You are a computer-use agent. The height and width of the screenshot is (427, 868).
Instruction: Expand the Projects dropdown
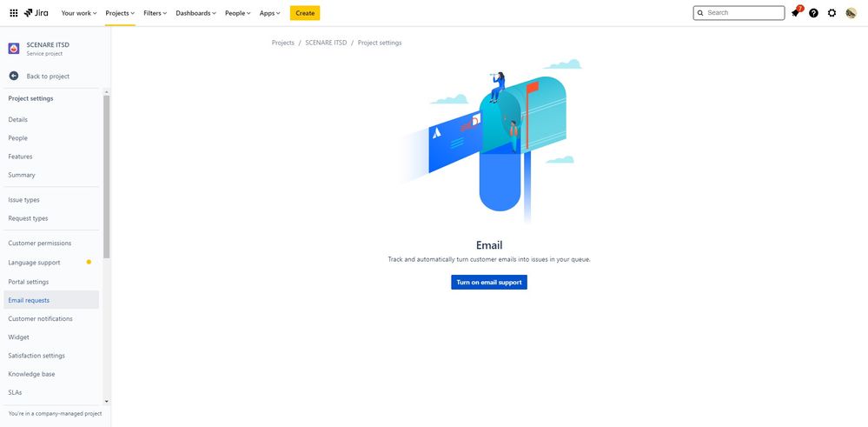tap(120, 13)
